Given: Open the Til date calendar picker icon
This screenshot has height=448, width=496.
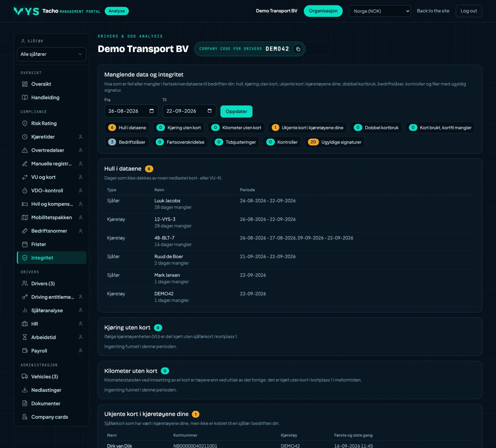Looking at the screenshot, I should click(x=210, y=111).
